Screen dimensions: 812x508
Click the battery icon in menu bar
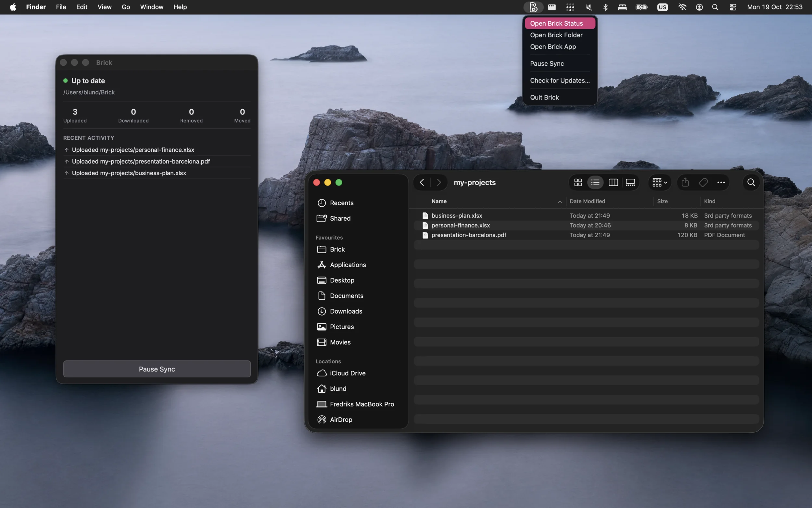click(641, 7)
